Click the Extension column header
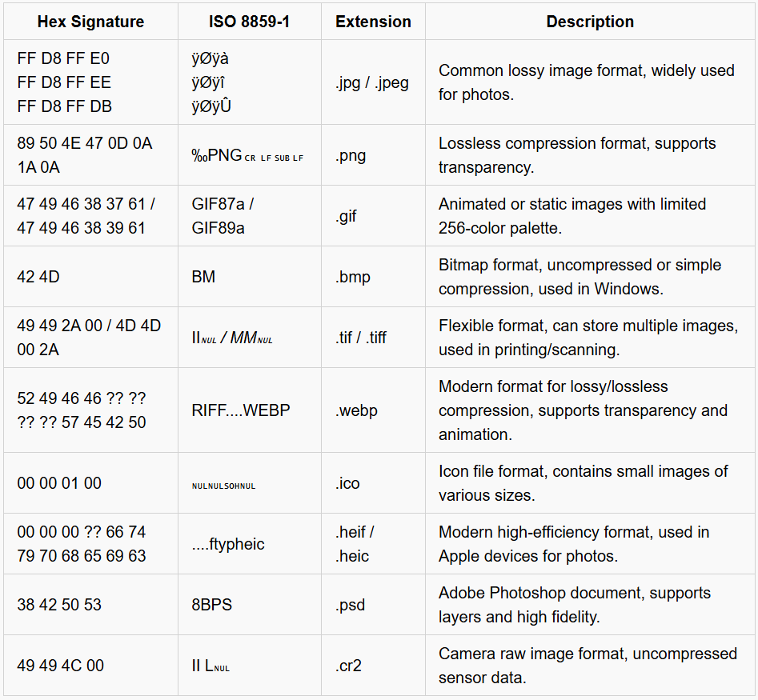The width and height of the screenshot is (758, 700). pyautogui.click(x=372, y=22)
